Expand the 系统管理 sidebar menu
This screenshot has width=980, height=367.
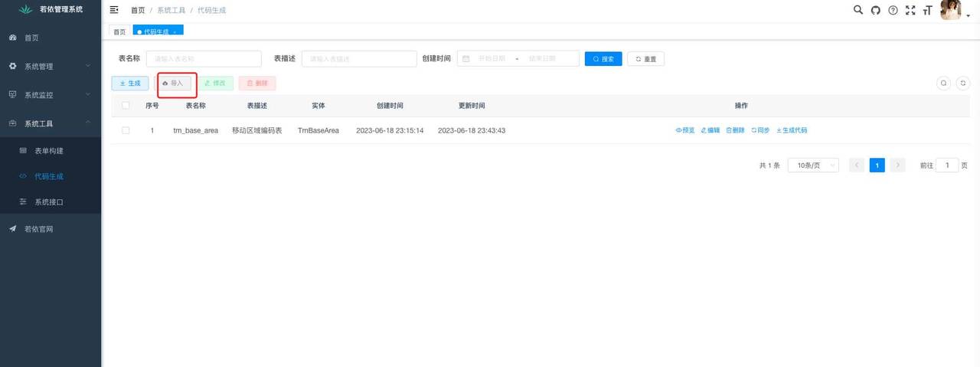[51, 67]
